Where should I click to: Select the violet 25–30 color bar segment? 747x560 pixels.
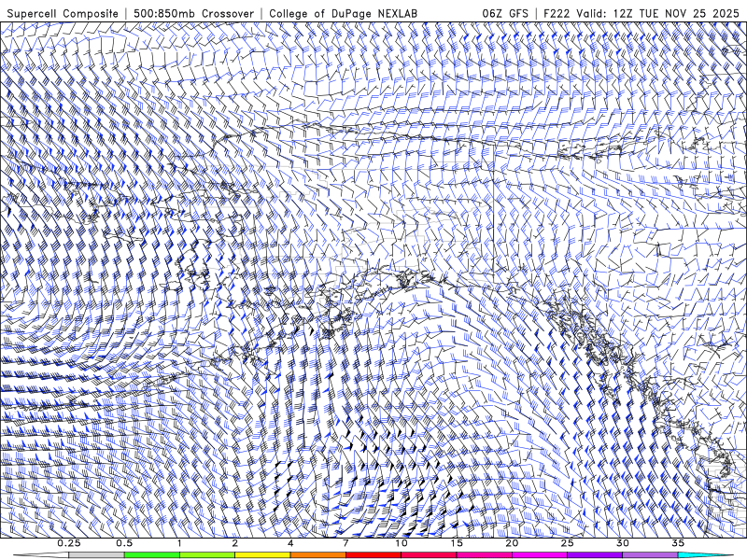(595, 555)
